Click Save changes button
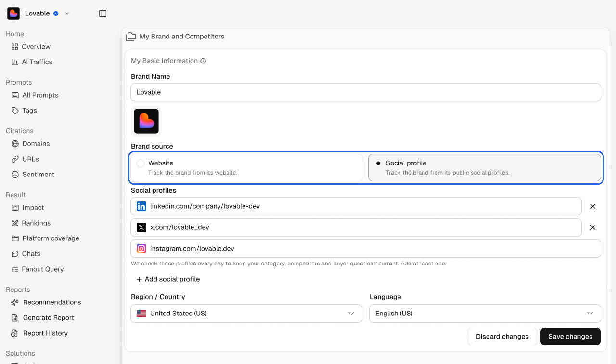616x364 pixels. coord(570,337)
